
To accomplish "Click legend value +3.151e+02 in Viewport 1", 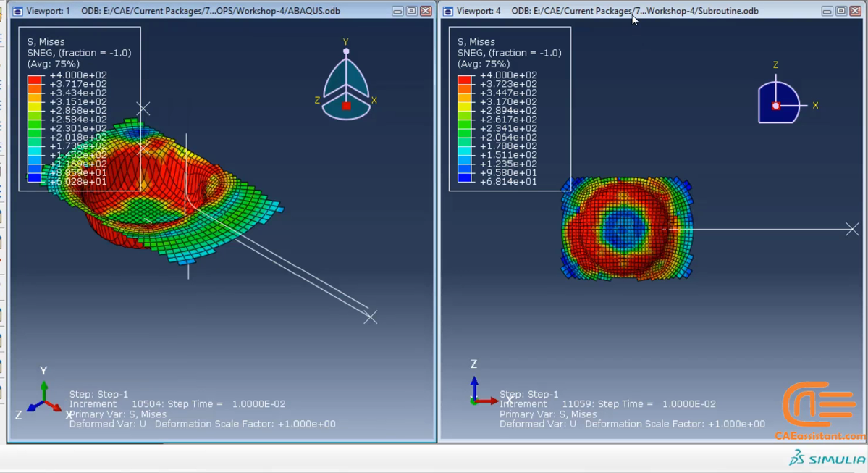I will pos(78,102).
